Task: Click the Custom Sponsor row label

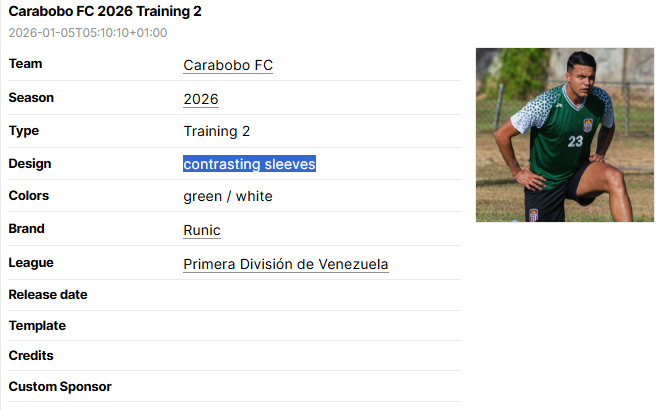Action: point(60,386)
